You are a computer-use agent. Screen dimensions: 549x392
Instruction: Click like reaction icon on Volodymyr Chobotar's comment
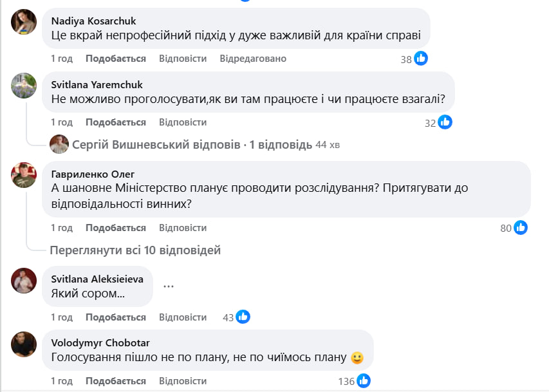pos(364,380)
